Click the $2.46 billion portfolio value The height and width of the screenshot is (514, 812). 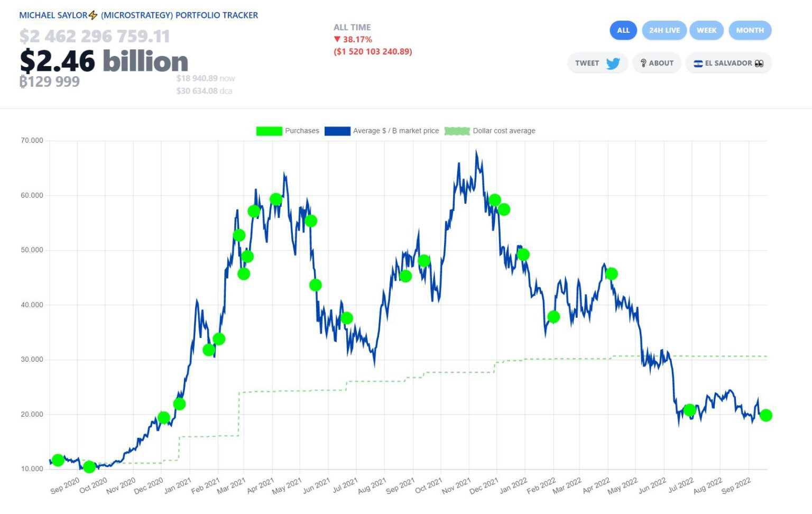[x=104, y=61]
